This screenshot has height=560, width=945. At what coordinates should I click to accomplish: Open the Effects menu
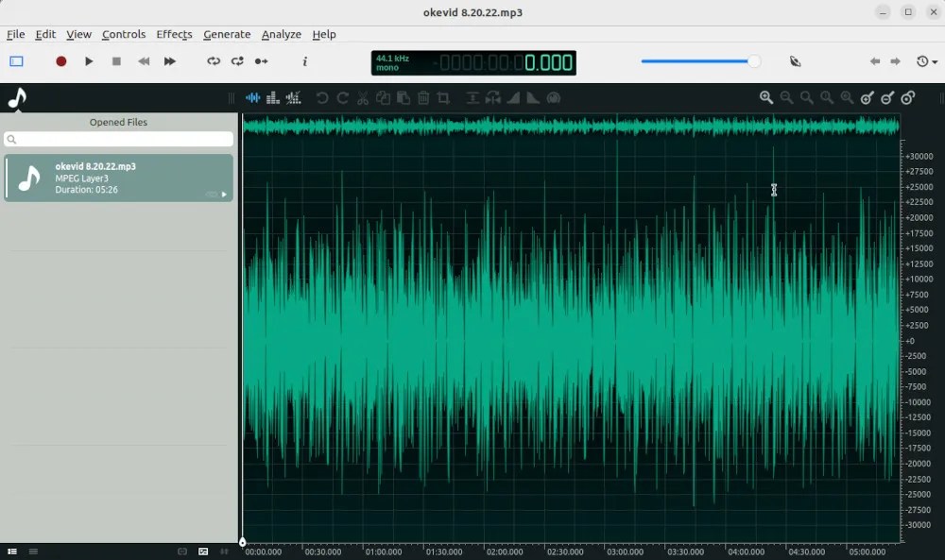[x=174, y=34]
